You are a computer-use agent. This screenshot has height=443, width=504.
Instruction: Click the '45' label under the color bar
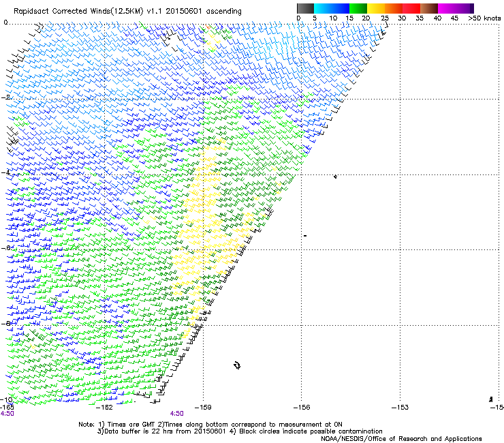pyautogui.click(x=454, y=18)
